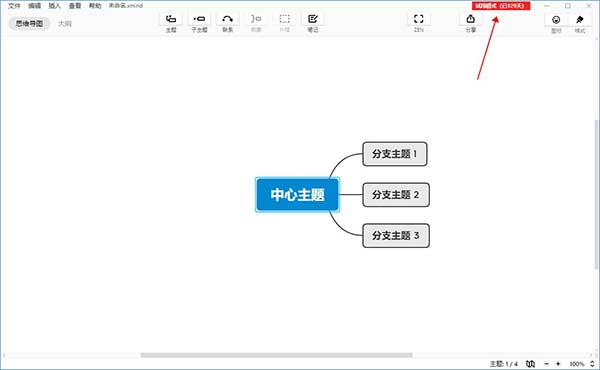Close the XMind window
Screen dimensions: 600x370
click(589, 6)
